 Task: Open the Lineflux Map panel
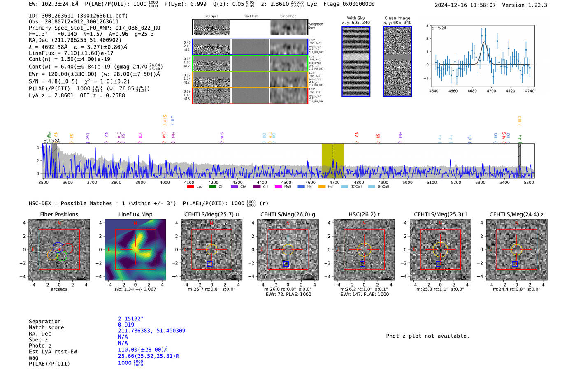coord(135,250)
